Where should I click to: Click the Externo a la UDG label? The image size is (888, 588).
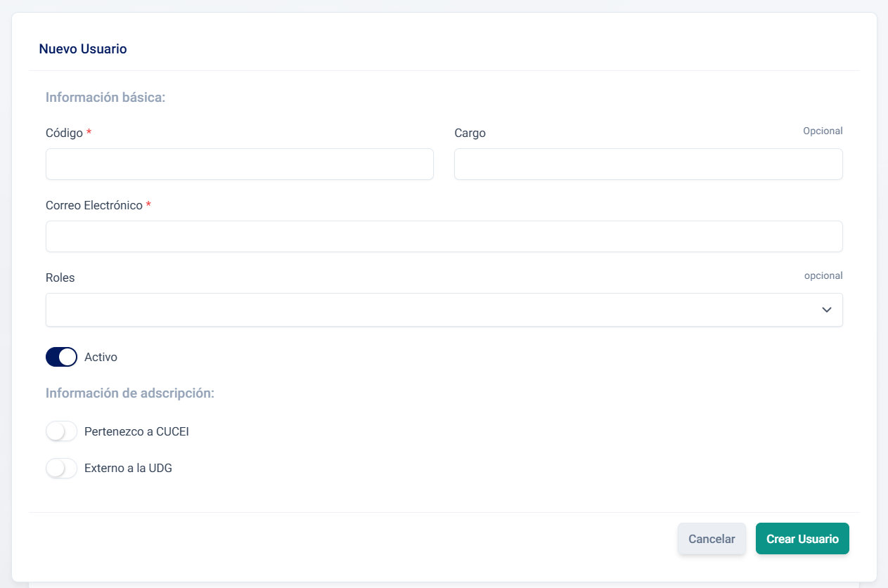click(x=128, y=468)
